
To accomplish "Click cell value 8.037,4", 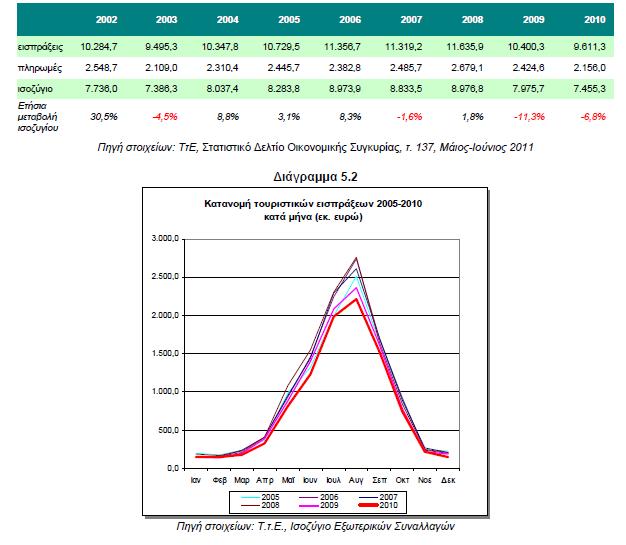I will pos(222,89).
